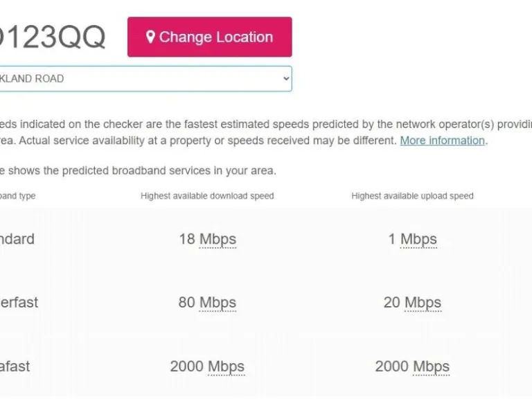Open the More information link

(x=442, y=141)
